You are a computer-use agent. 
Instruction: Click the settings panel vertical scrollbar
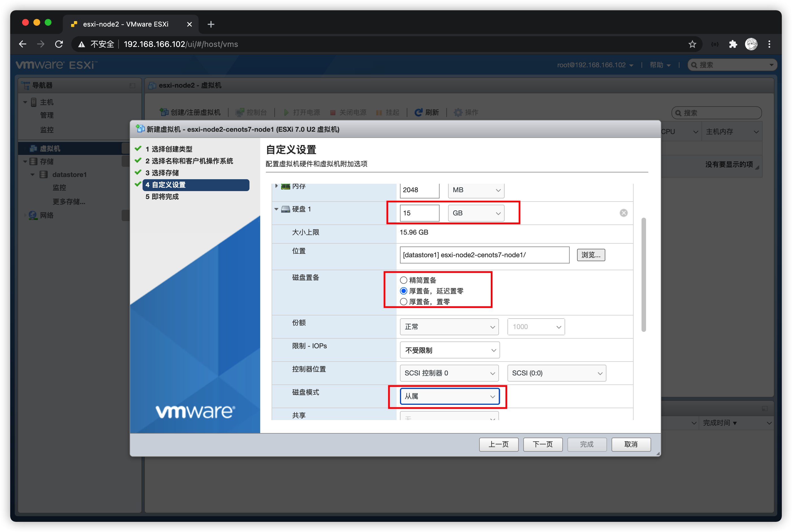click(643, 275)
